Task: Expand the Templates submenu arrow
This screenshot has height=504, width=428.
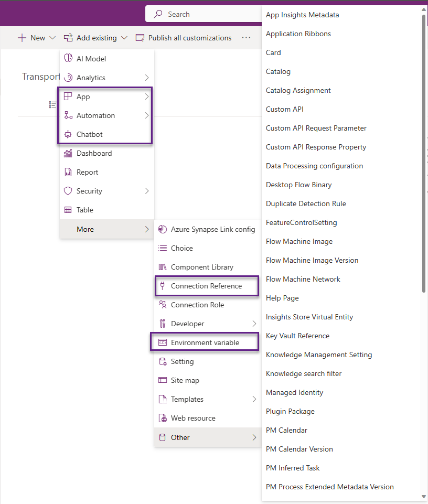Action: [254, 399]
